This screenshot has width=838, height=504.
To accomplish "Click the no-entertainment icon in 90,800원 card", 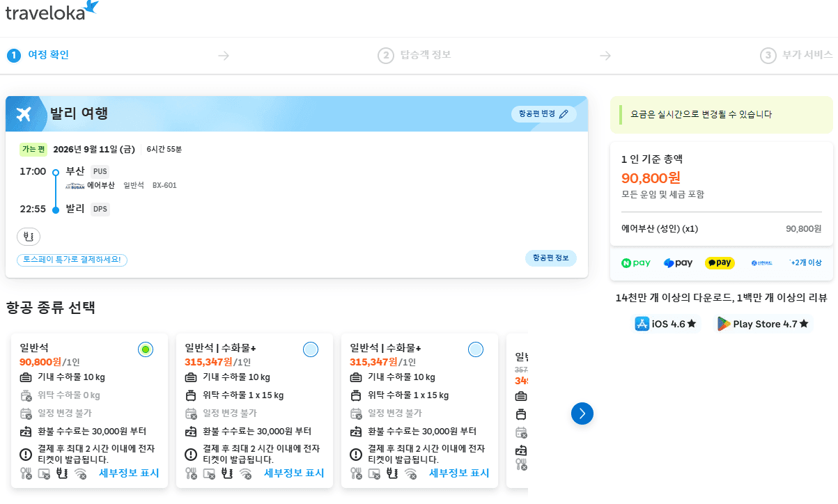I will [44, 473].
